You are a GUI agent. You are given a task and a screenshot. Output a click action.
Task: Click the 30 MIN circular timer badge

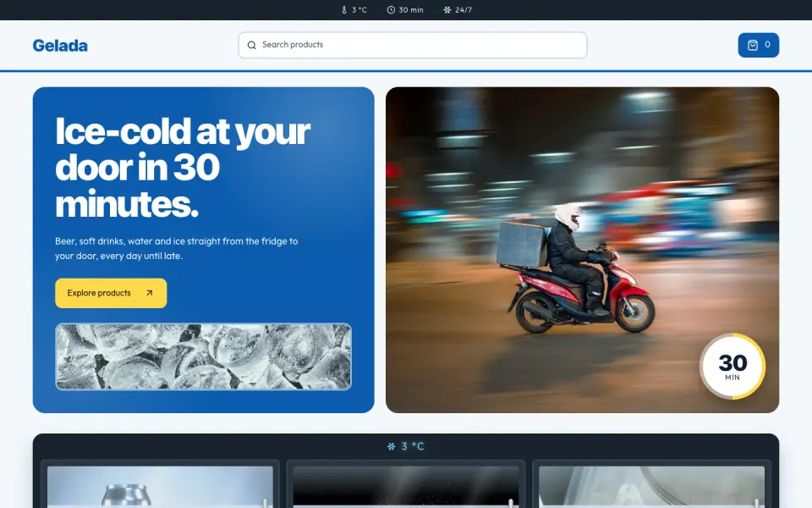pyautogui.click(x=732, y=367)
